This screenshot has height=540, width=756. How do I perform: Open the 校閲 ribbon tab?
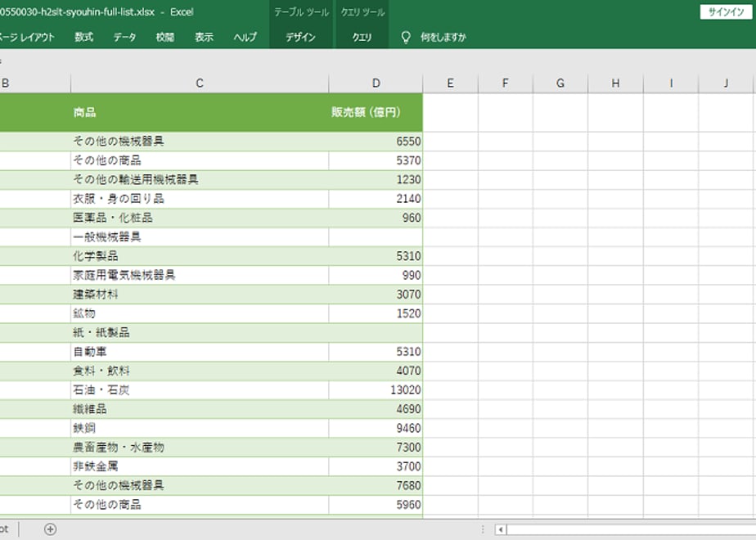click(165, 37)
